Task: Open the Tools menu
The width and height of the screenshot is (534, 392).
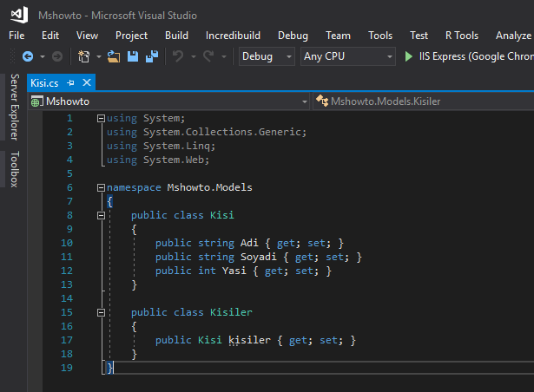Action: (380, 36)
